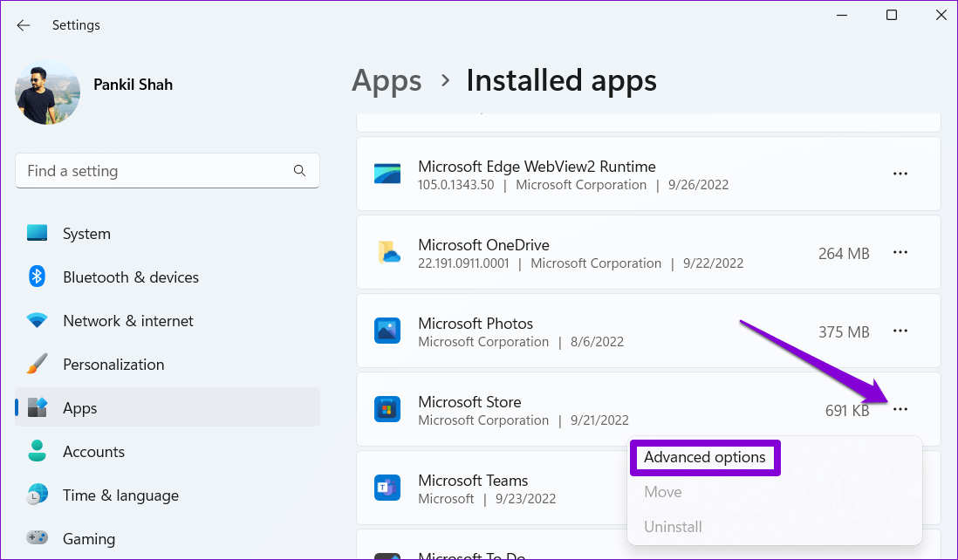Go back using the Settings back arrow
Viewport: 958px width, 560px height.
coord(24,25)
